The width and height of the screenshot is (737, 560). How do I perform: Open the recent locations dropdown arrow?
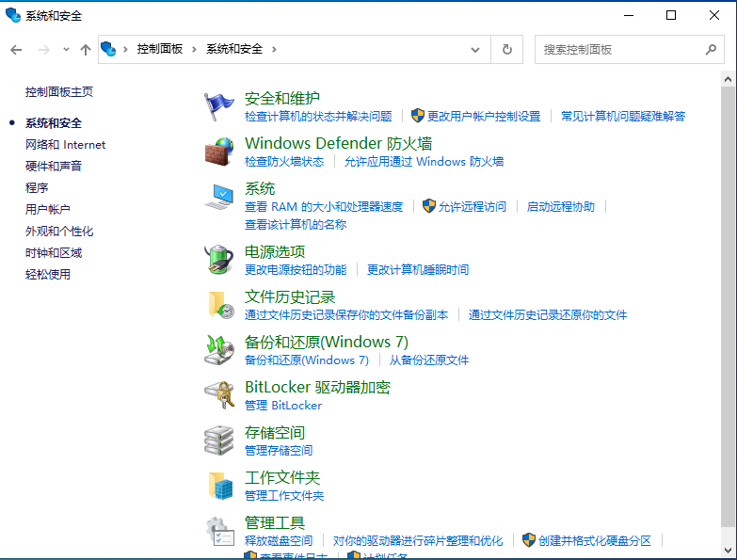click(66, 49)
